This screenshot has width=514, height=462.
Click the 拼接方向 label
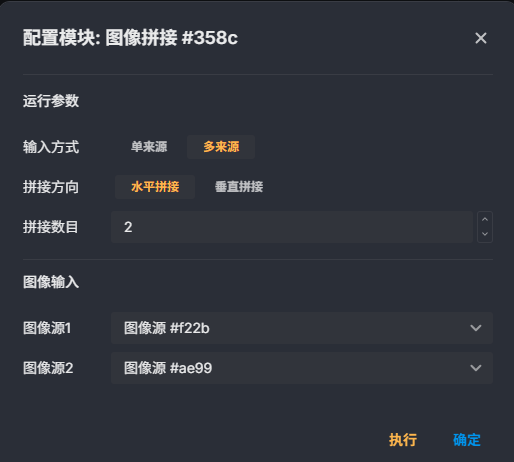51,187
